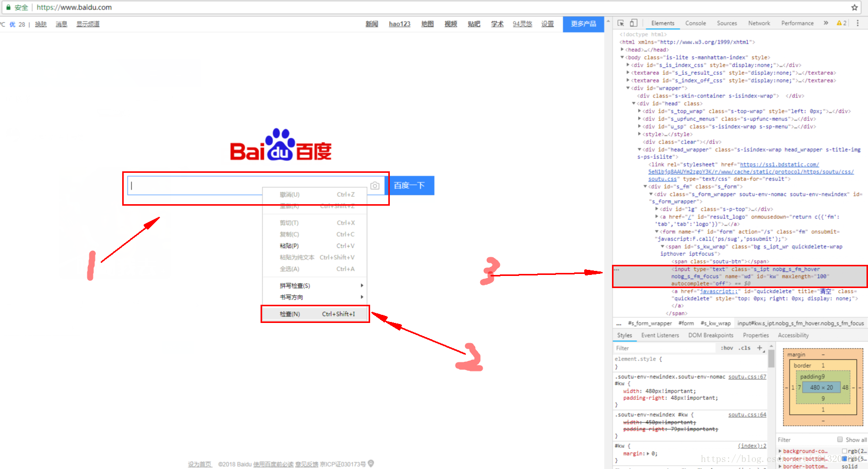Open the 显示频道 link
868x469 pixels.
(88, 24)
